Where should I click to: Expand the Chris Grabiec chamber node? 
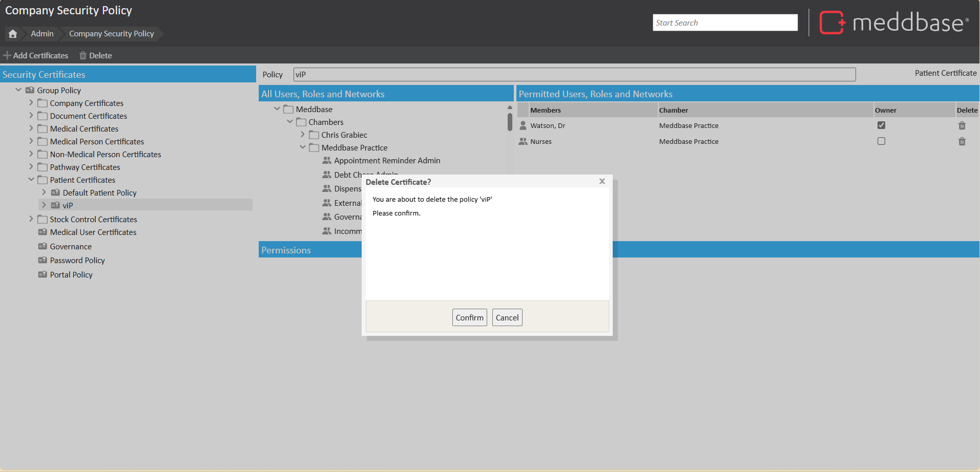tap(302, 135)
